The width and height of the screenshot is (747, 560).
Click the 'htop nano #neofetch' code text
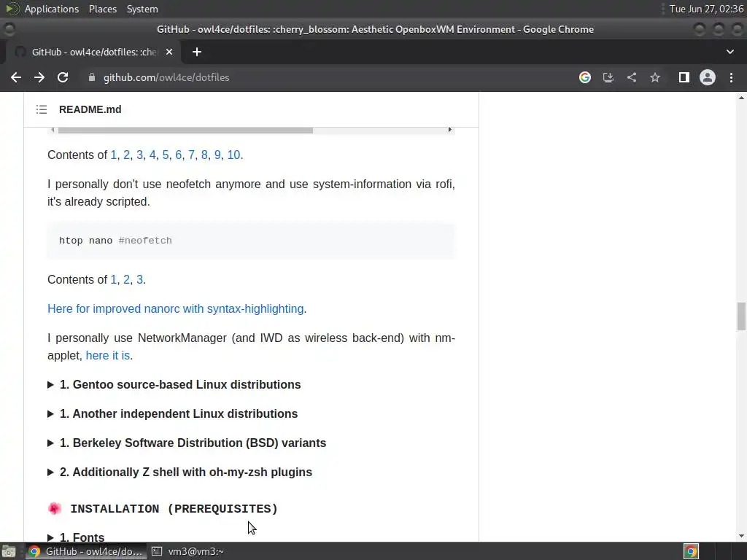(115, 241)
